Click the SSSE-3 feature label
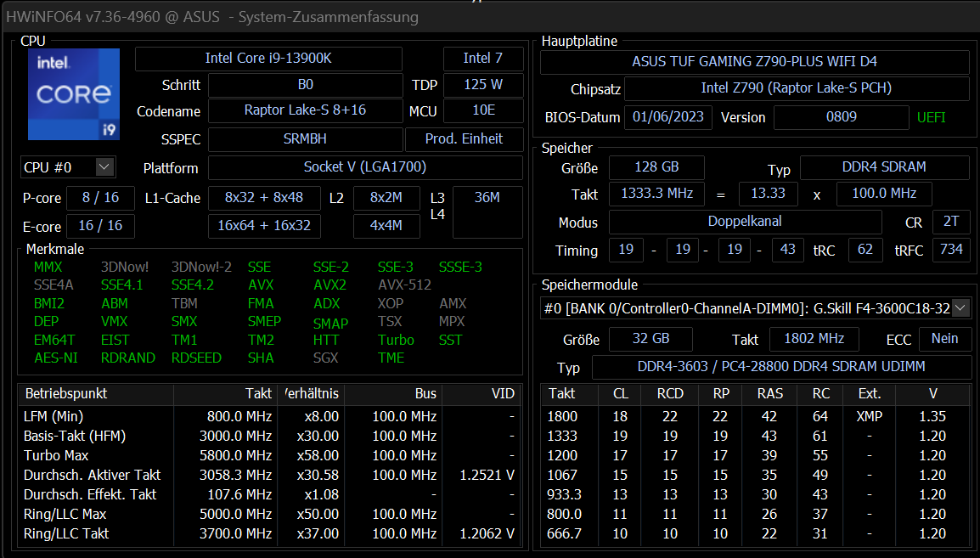This screenshot has width=980, height=558. point(460,268)
